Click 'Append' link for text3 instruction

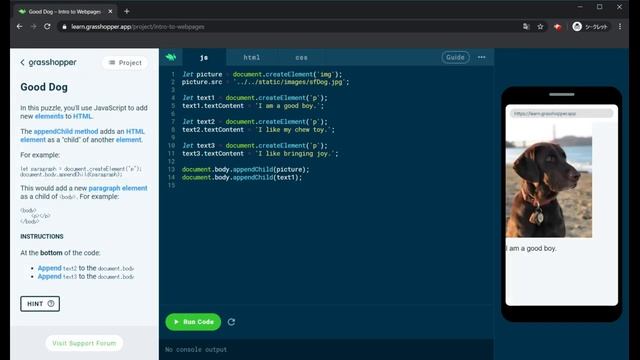click(x=49, y=276)
